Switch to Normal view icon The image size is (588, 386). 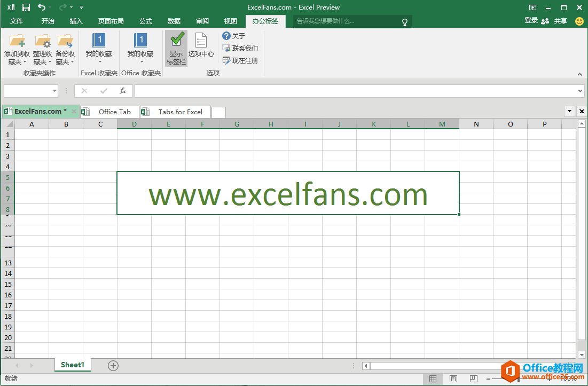(433, 379)
